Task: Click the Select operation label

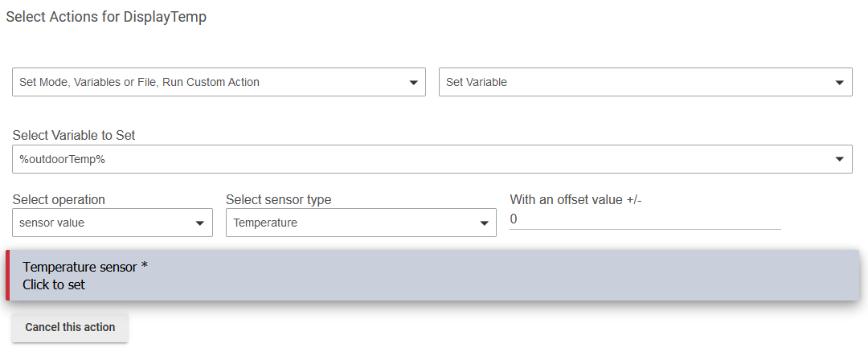Action: click(x=59, y=200)
